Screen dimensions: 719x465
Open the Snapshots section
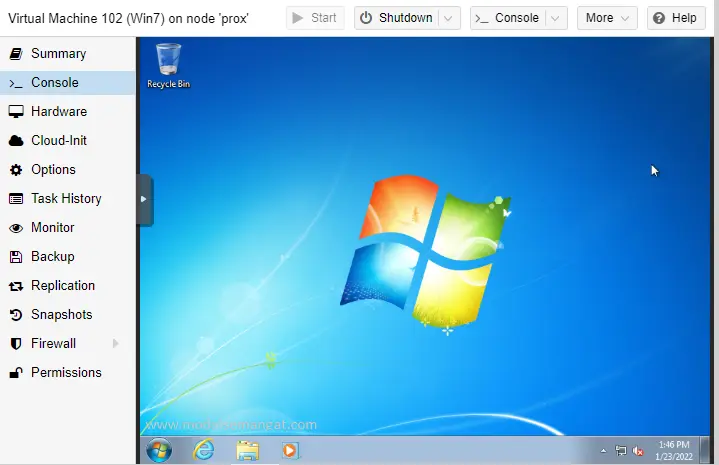click(x=67, y=315)
